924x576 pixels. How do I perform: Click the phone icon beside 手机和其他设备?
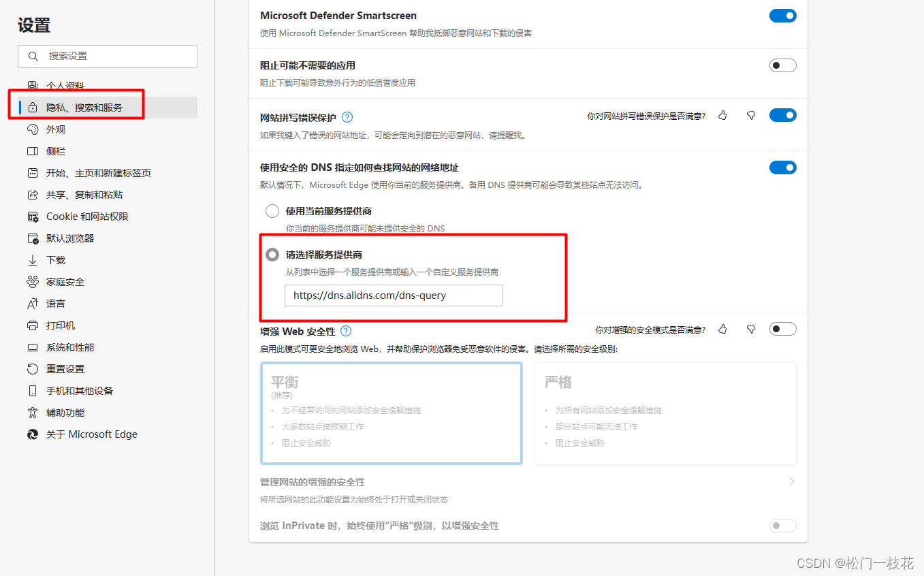tap(33, 391)
